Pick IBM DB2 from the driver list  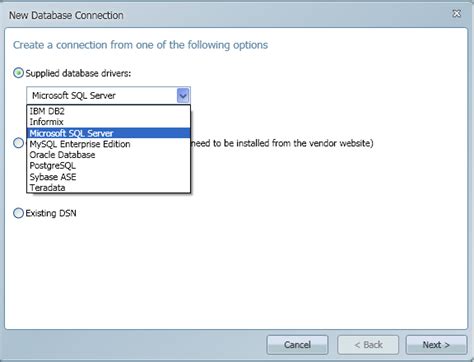(x=108, y=111)
